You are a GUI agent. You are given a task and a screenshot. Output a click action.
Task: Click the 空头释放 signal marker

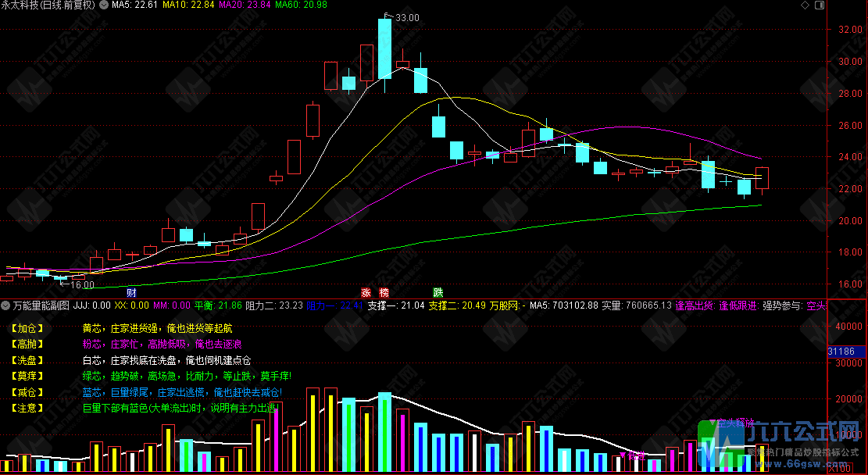pyautogui.click(x=732, y=423)
